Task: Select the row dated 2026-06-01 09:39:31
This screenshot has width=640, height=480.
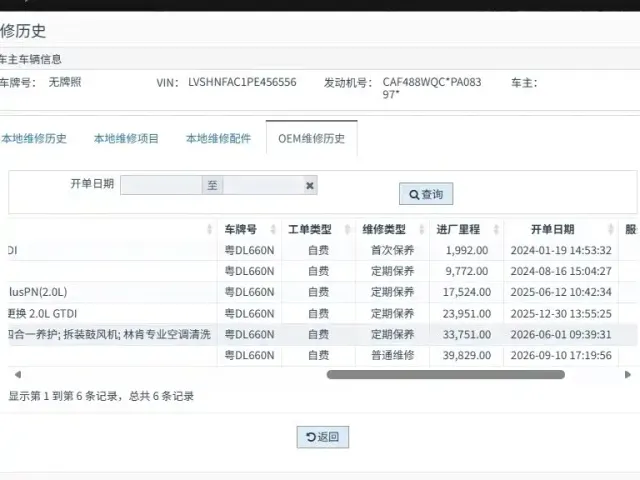Action: click(322, 334)
